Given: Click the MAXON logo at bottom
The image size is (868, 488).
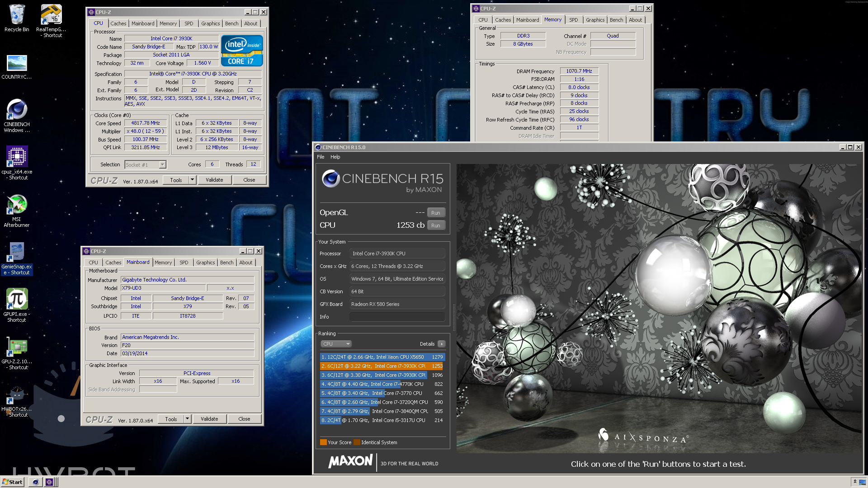Looking at the screenshot, I should 350,461.
